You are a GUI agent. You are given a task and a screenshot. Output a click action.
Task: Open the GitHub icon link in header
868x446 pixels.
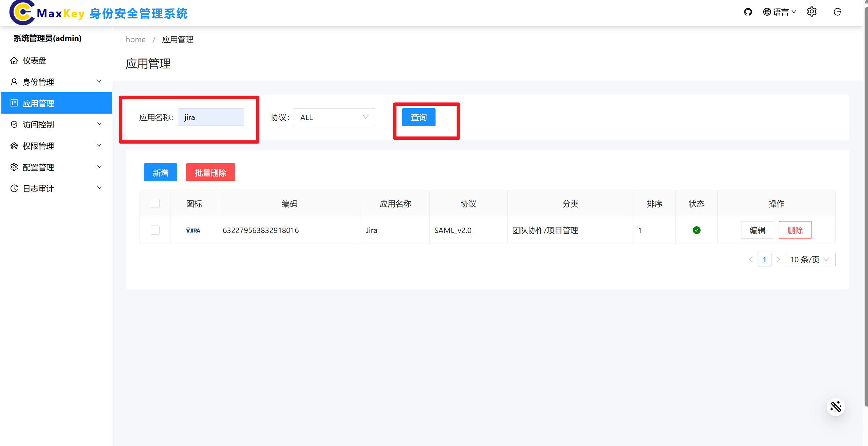point(748,12)
